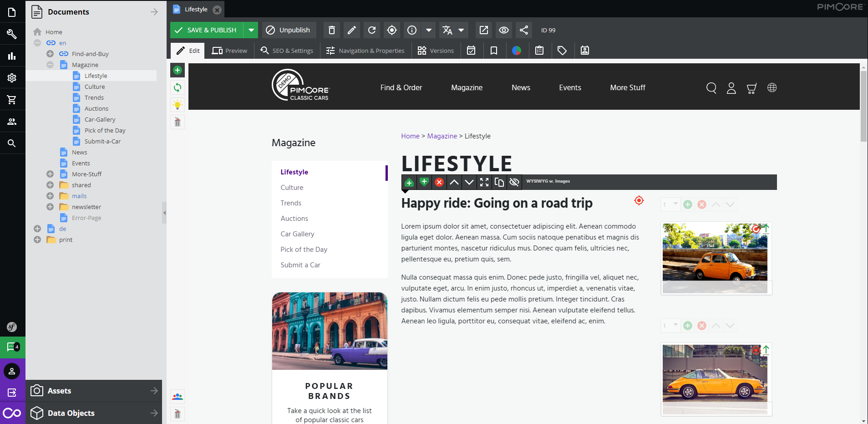Open the Symfony profiler icon
Screen dimensions: 868x424
tap(12, 327)
